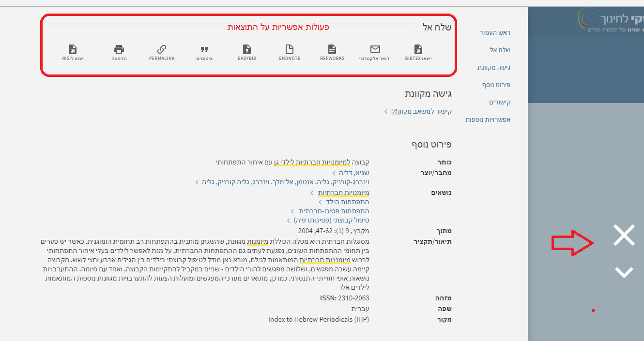Viewport: 644px width, 341px height.
Task: Search by author שגיא, דליה
Action: tap(354, 173)
